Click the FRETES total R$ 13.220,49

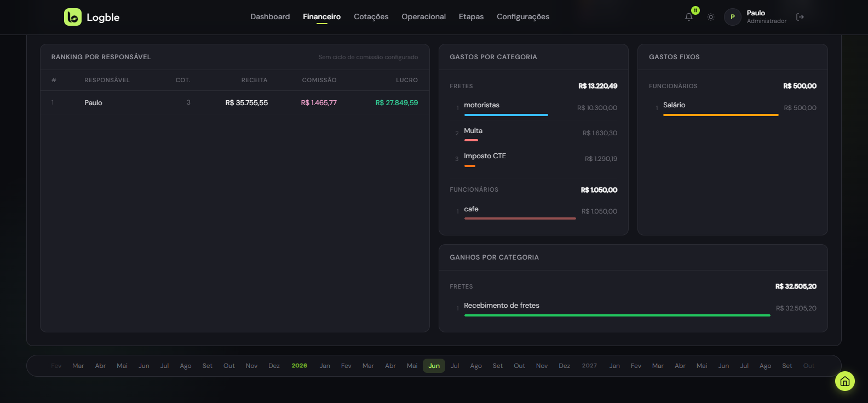pyautogui.click(x=598, y=86)
